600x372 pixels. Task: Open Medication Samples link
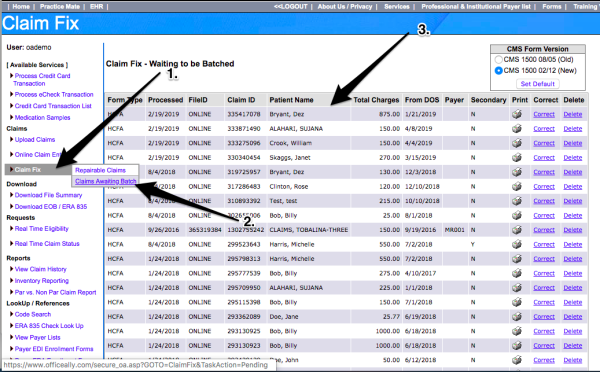click(42, 117)
